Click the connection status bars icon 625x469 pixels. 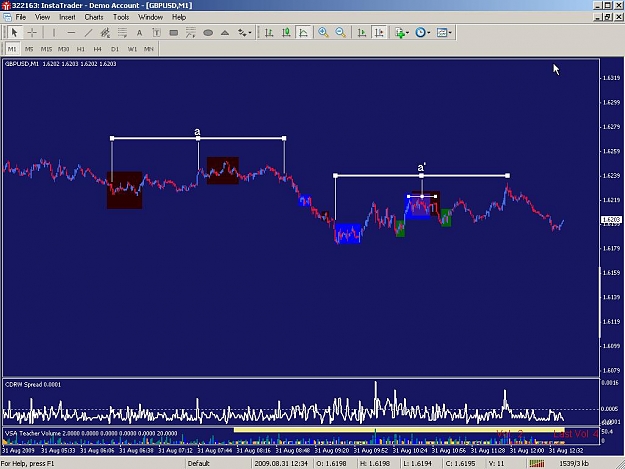[537, 463]
